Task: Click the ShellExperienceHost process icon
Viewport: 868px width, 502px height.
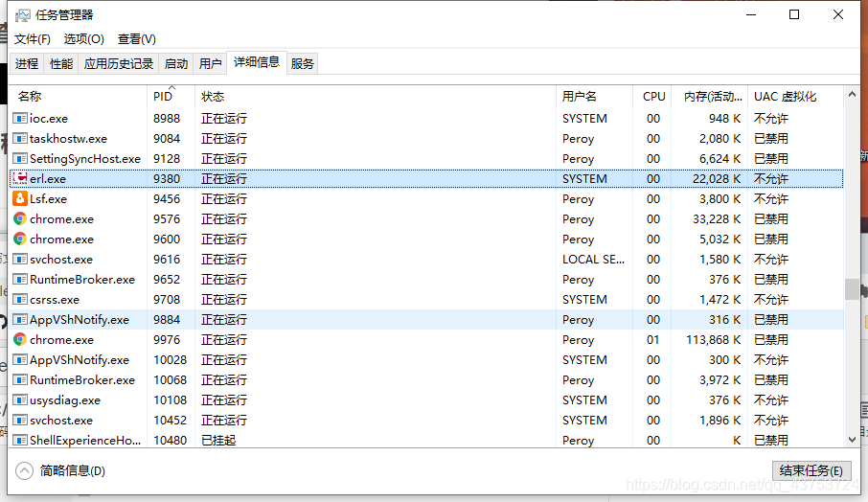Action: pyautogui.click(x=20, y=441)
